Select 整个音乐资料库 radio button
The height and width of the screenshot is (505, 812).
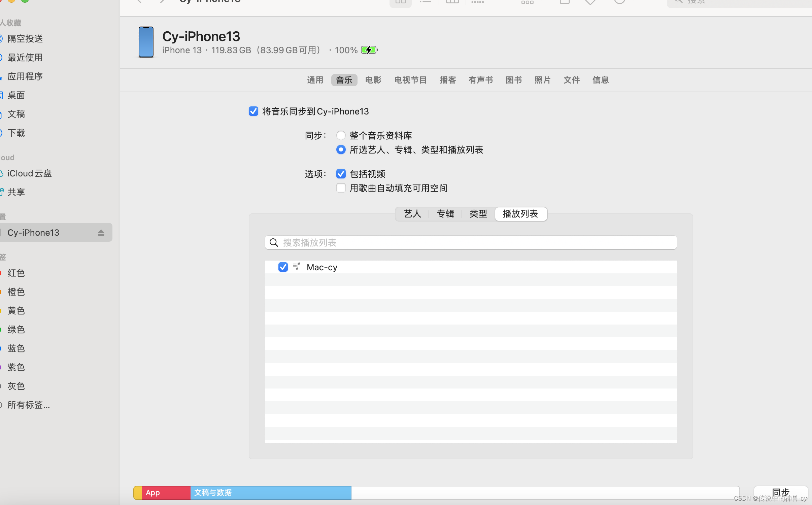pyautogui.click(x=341, y=136)
